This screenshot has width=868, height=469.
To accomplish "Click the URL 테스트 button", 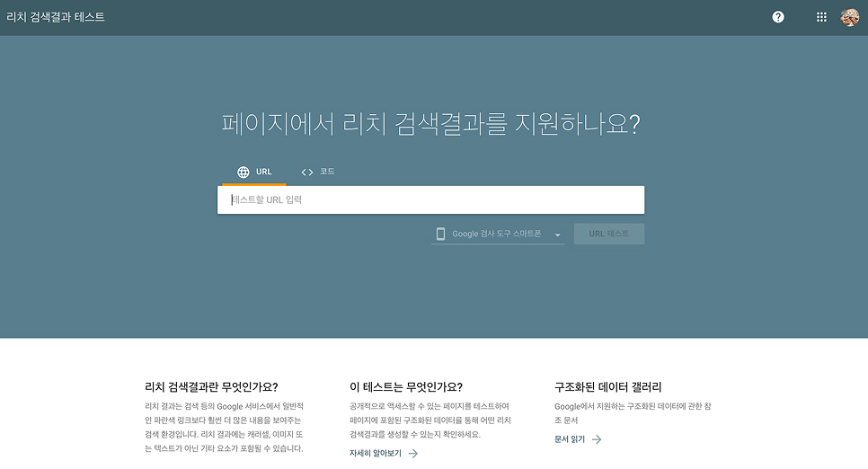I will 609,234.
